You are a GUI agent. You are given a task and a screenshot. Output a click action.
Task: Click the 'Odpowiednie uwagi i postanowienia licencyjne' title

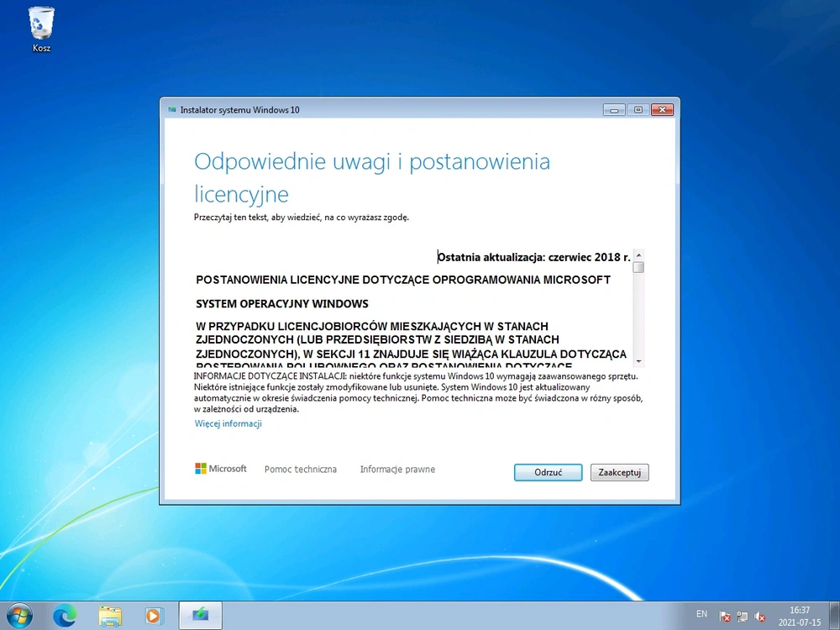click(372, 178)
